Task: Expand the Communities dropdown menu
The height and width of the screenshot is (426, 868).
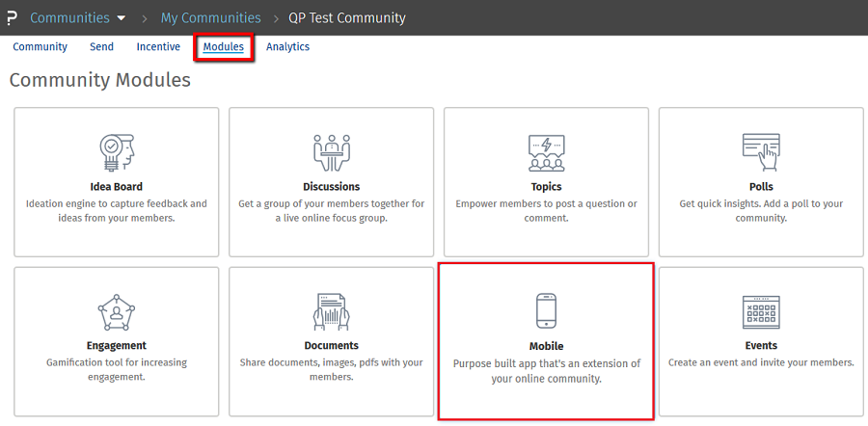Action: [78, 17]
